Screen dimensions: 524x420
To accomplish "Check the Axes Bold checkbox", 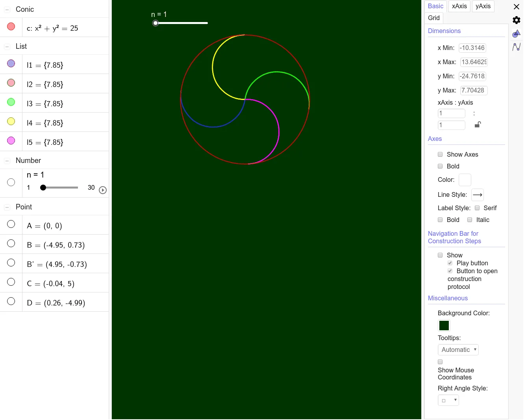I will (440, 166).
